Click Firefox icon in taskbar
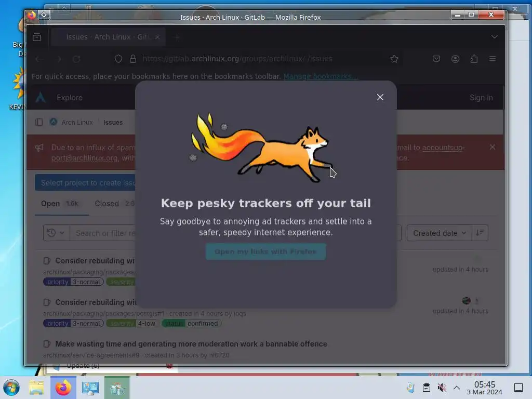532x399 pixels. tap(63, 388)
